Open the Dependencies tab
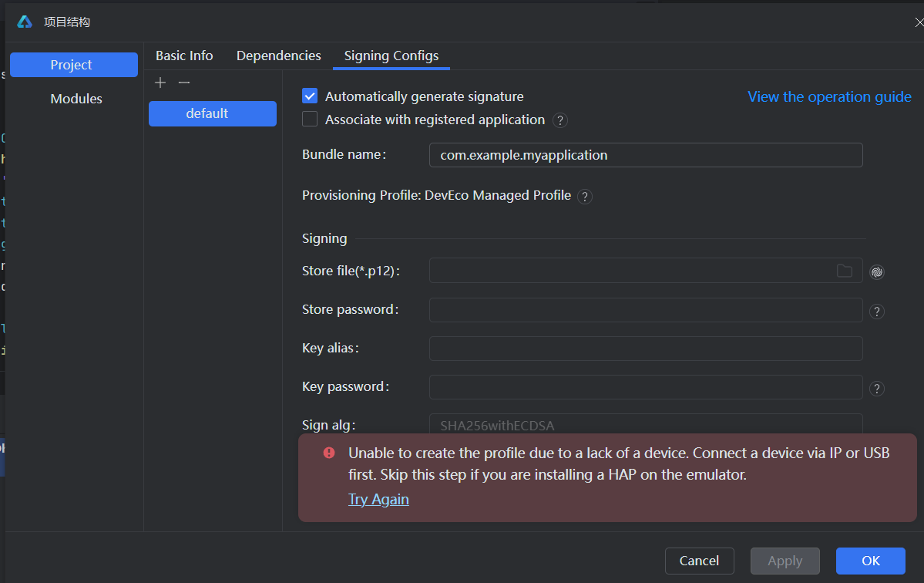924x583 pixels. point(278,56)
